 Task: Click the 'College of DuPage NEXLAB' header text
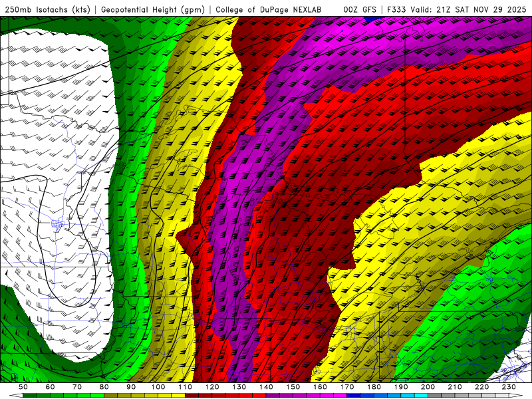coord(269,9)
